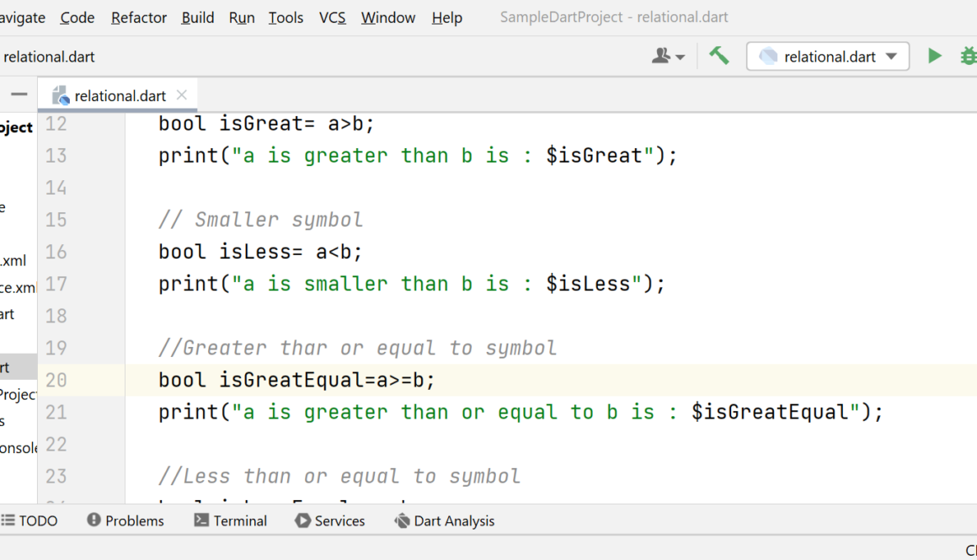
Task: Click the hammer Build Project icon
Action: [x=718, y=56]
